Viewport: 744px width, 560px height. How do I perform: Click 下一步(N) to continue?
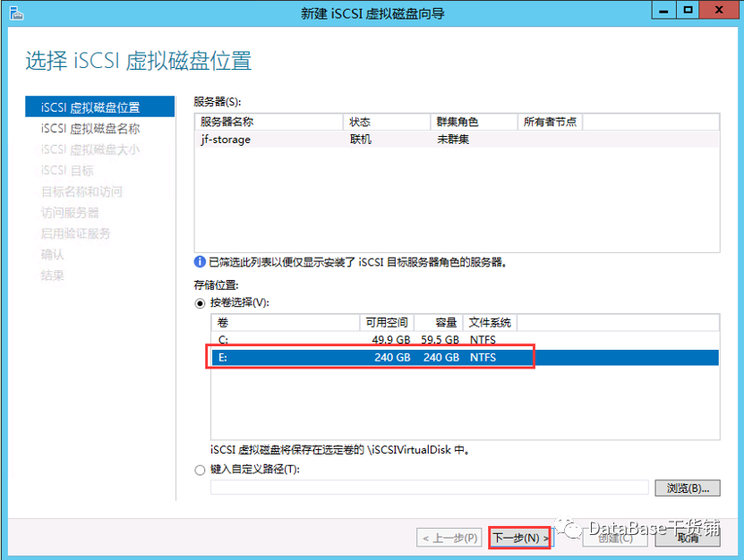pyautogui.click(x=520, y=538)
